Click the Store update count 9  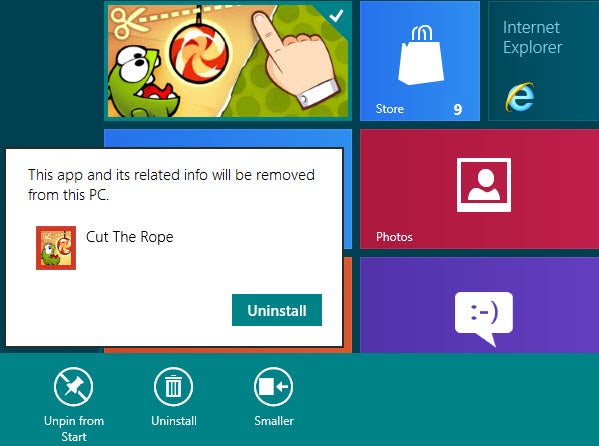pos(458,110)
